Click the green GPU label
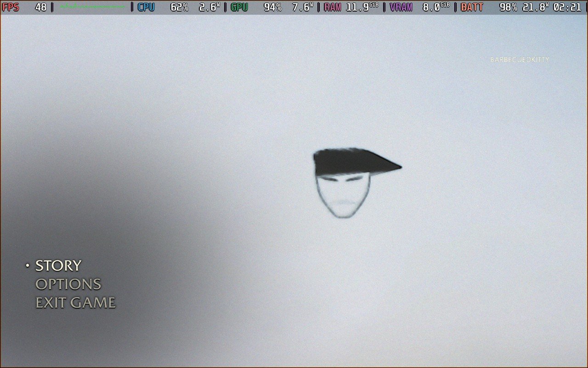The height and width of the screenshot is (368, 588). point(239,7)
